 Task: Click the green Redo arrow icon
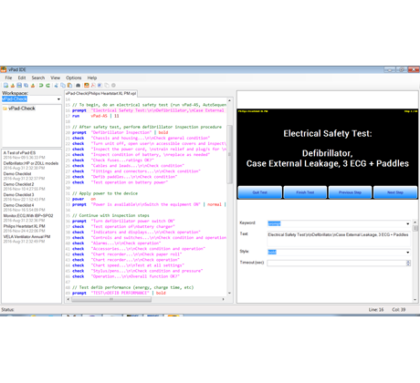tap(48, 85)
